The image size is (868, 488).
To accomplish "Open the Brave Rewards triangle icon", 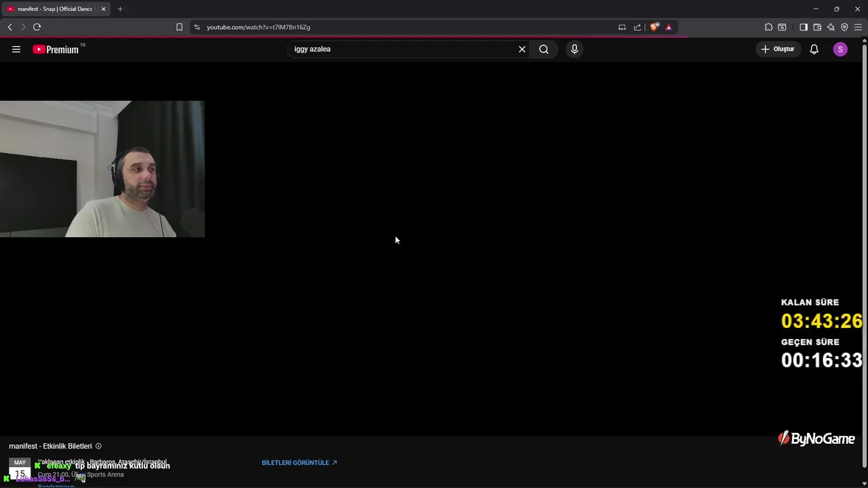I will tap(669, 27).
